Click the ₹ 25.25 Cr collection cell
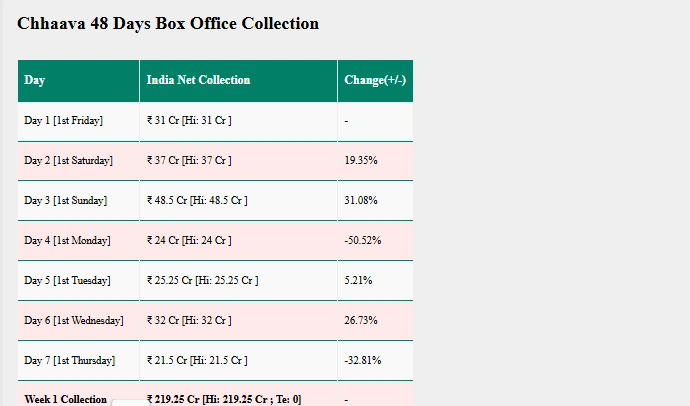Viewport: 690px width, 406px height. [x=239, y=281]
